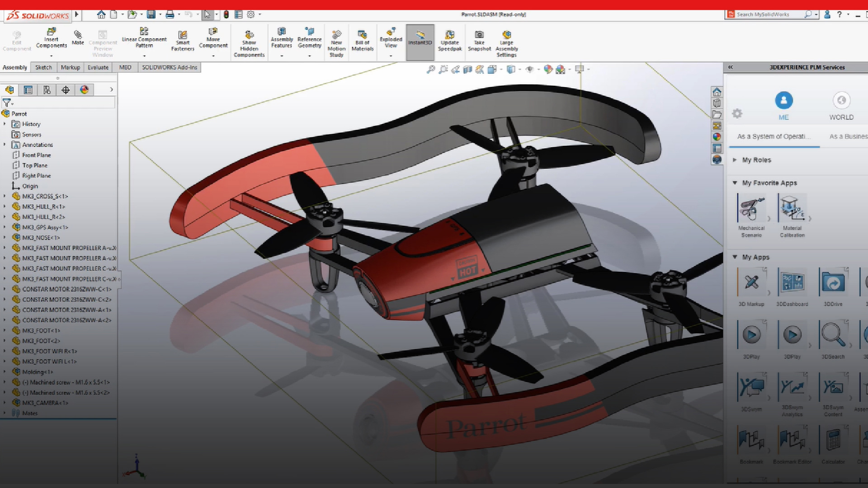Viewport: 868px width, 488px height.
Task: Open the FeatureManager design tree tab
Action: click(9, 90)
